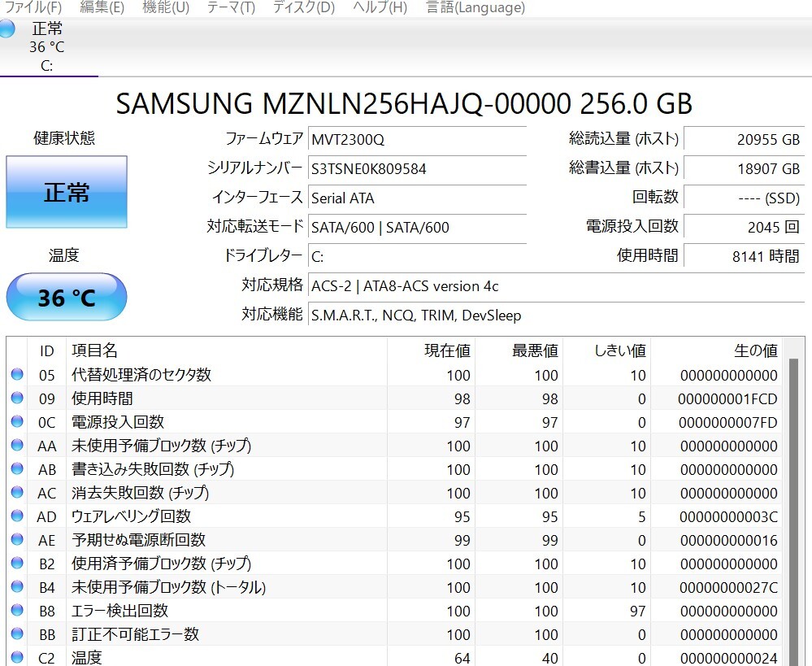Click the interface field Serial ATA
Screen dimensions: 812x666
point(417,198)
